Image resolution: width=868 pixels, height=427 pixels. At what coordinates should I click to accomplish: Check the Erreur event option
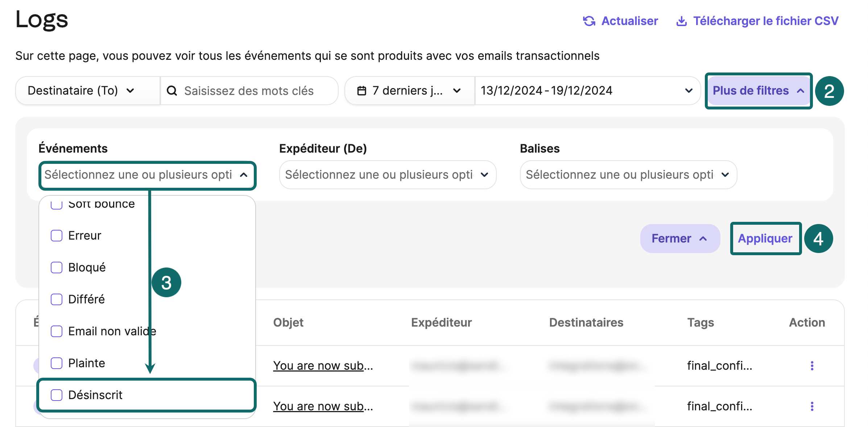tap(57, 236)
